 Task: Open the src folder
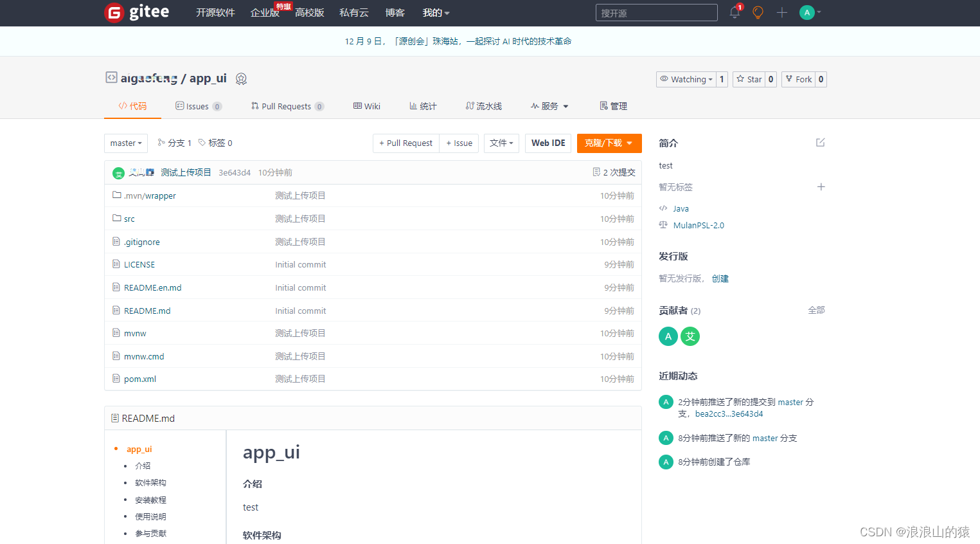click(129, 219)
